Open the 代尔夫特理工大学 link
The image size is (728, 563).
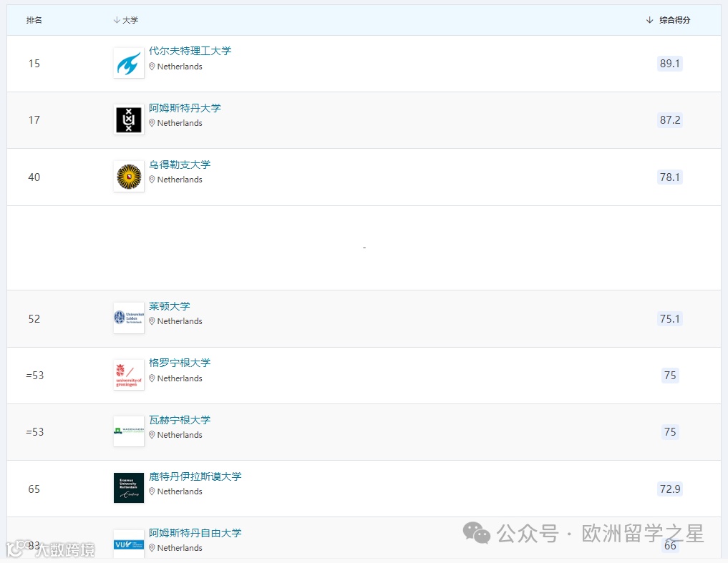(190, 51)
